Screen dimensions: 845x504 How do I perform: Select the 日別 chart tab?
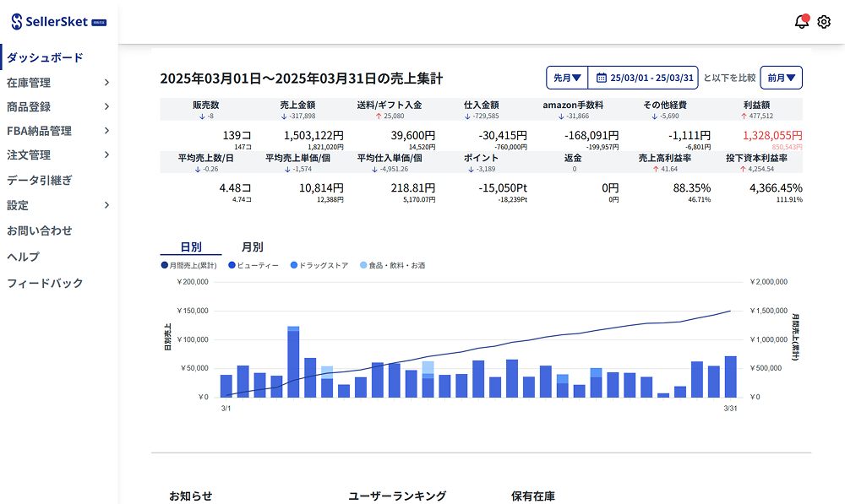(191, 247)
